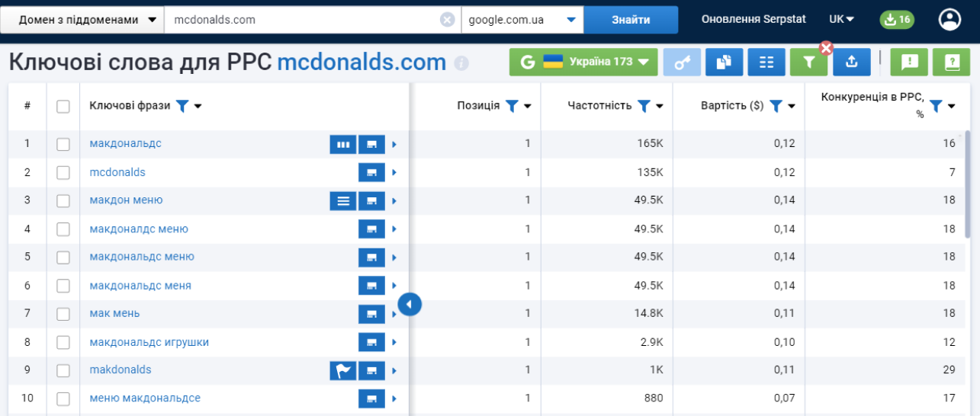Click the info icon next to mcdonalds.com title
Viewport: 980px width, 416px height.
point(461,63)
